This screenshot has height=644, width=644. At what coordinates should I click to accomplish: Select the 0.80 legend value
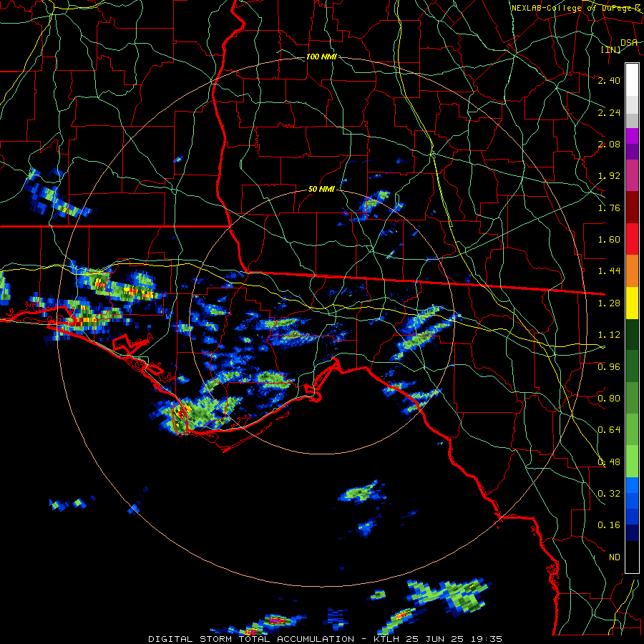pos(609,399)
